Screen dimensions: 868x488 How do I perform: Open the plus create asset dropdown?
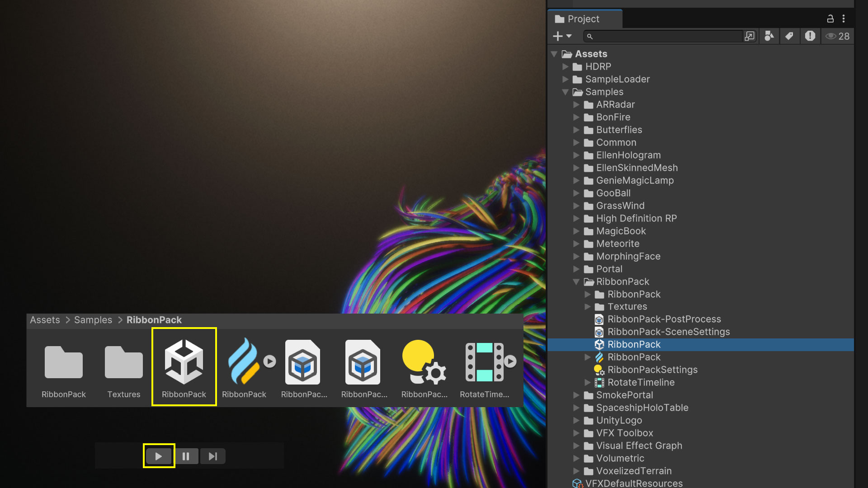(562, 36)
